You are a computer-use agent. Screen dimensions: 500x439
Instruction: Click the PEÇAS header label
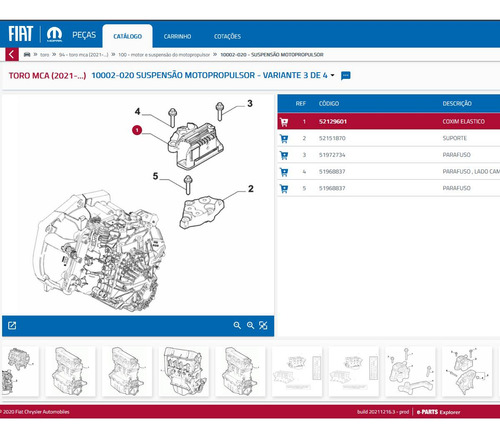(x=84, y=35)
